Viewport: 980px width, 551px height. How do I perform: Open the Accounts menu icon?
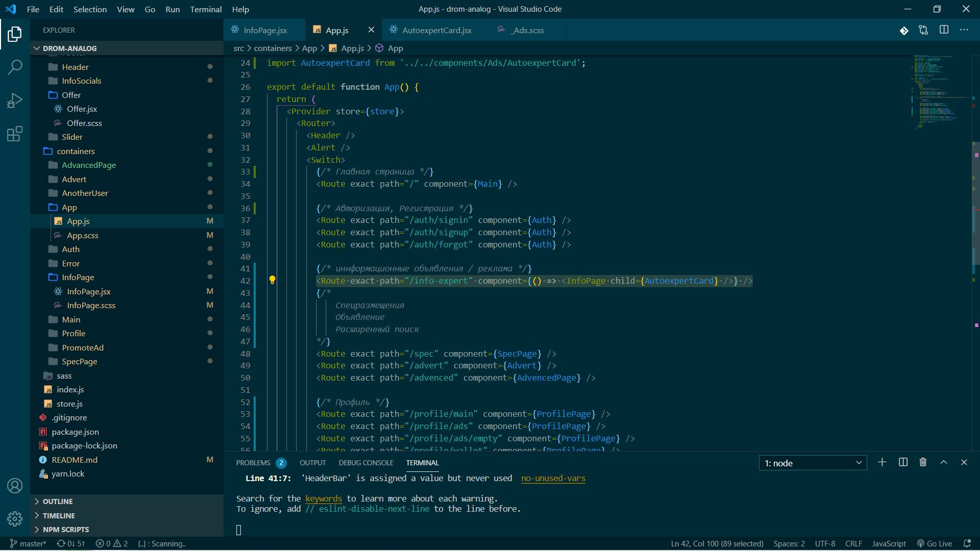point(15,486)
